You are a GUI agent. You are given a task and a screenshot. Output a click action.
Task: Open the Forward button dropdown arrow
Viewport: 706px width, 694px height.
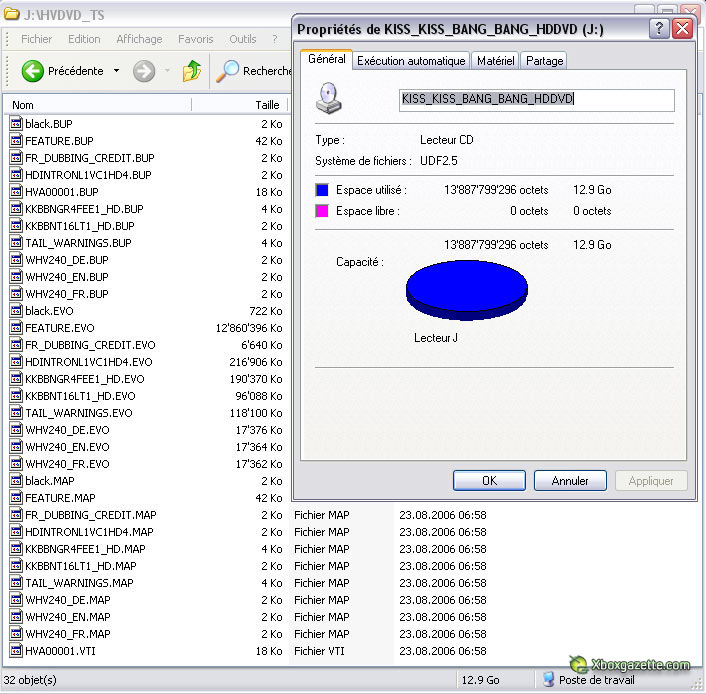(165, 71)
